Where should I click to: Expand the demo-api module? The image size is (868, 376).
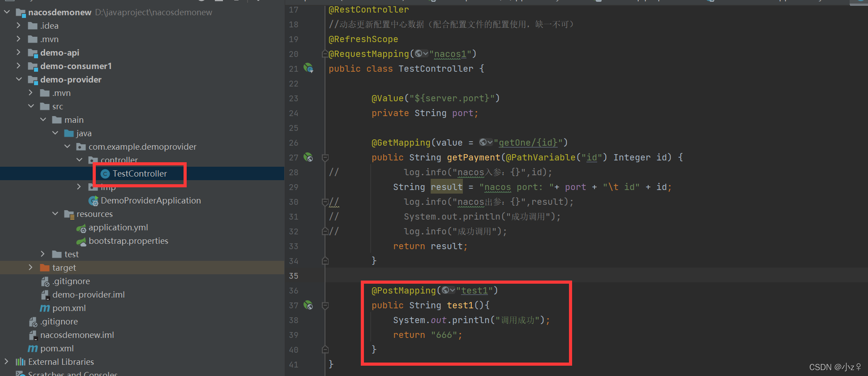(x=19, y=52)
